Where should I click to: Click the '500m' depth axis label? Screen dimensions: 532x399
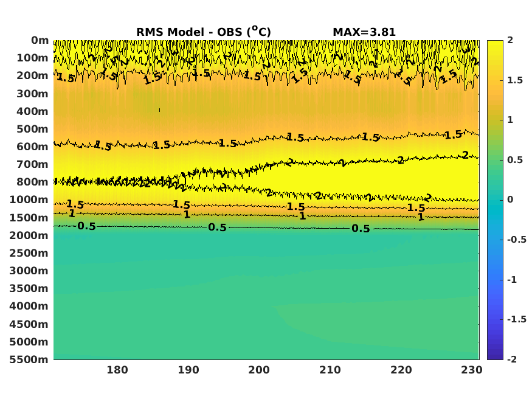tap(33, 129)
